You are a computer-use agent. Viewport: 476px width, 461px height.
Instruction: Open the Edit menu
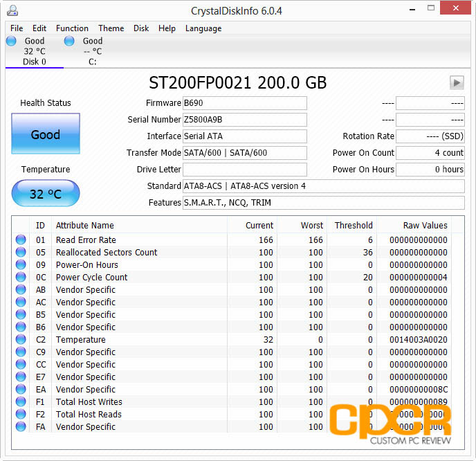[x=39, y=28]
